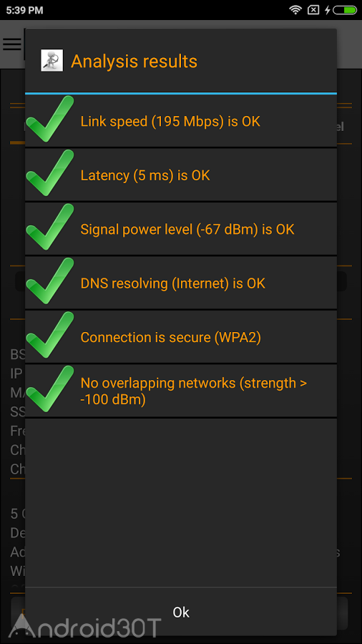The height and width of the screenshot is (644, 362).
Task: Dismiss the dialog with the Ok button
Action: 181,612
